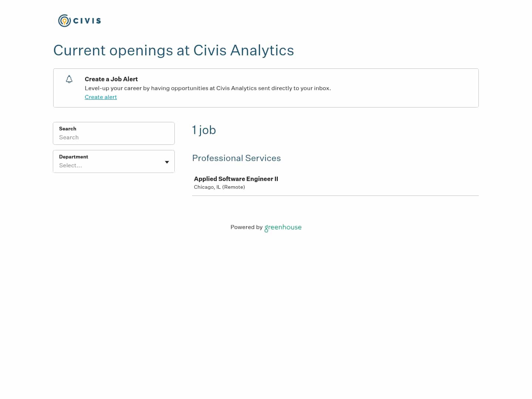
Task: Click the Current openings at Civis Analytics heading
Action: coord(174,51)
